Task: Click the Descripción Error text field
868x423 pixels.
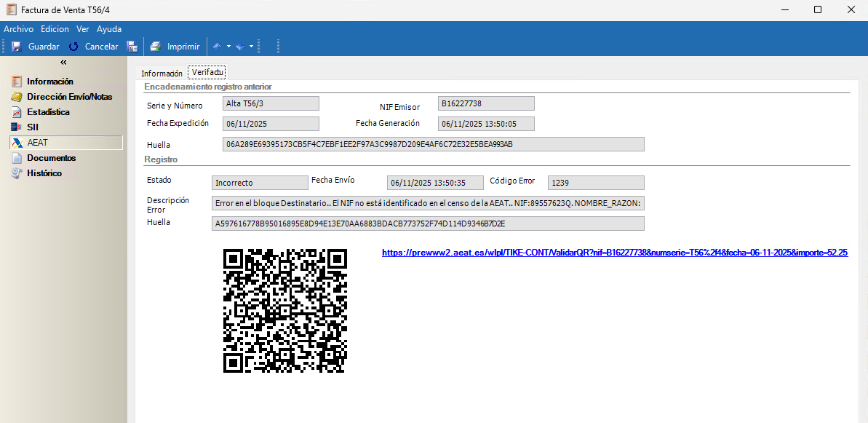Action: click(428, 203)
